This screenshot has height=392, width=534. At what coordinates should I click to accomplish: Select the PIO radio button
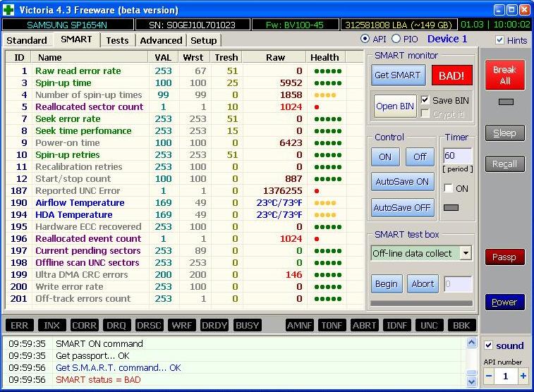396,39
